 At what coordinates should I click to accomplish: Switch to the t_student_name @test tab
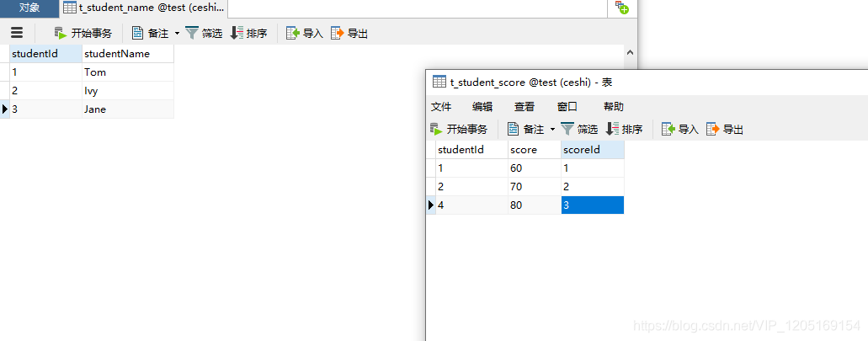coord(144,8)
